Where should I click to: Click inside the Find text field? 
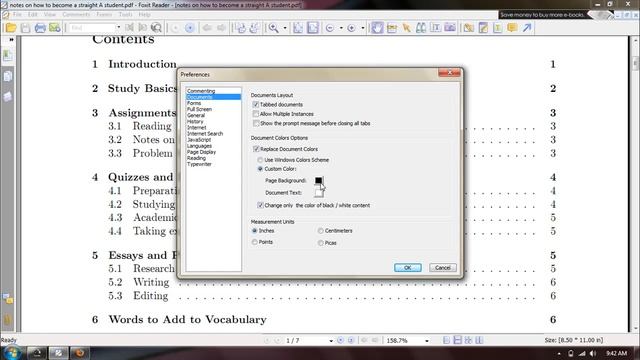[x=92, y=28]
